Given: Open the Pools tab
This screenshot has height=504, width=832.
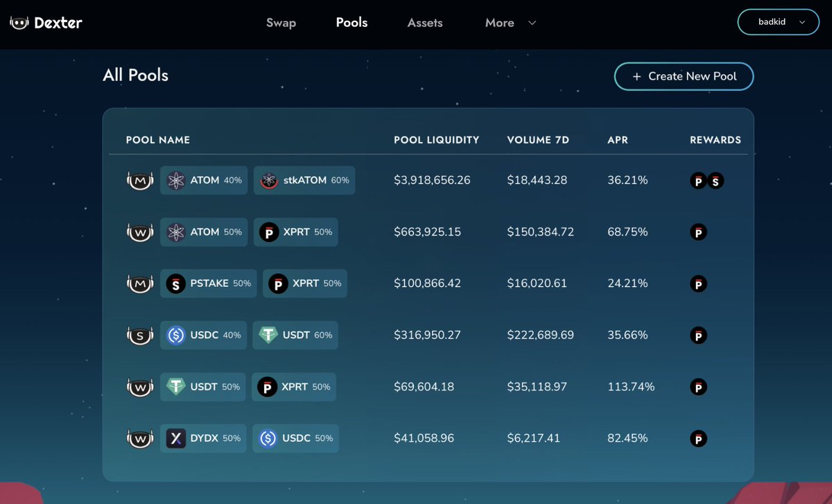Looking at the screenshot, I should click(352, 23).
